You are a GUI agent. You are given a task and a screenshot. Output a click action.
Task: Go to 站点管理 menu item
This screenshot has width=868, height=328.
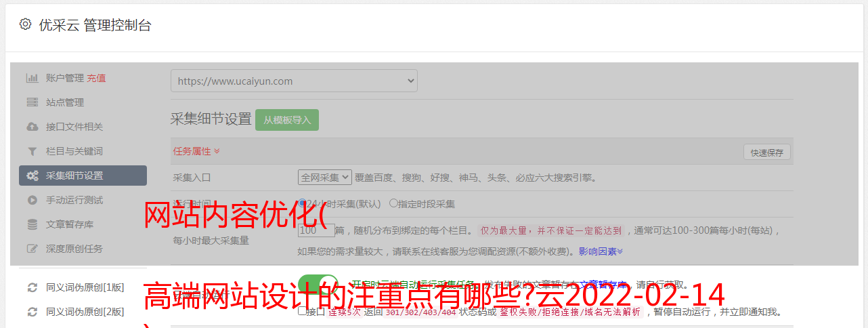pyautogui.click(x=65, y=102)
